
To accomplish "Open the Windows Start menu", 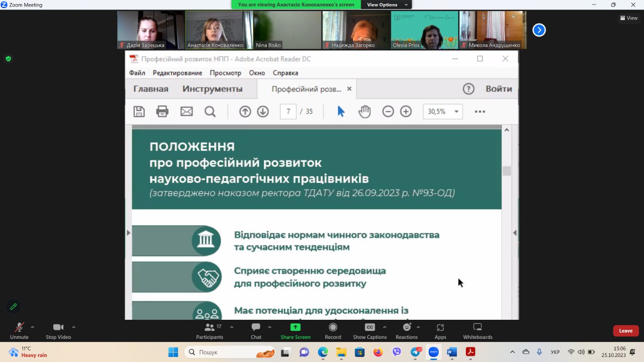I will 173,352.
